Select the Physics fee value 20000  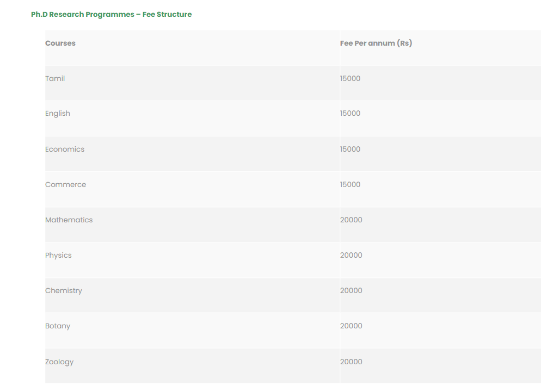coord(351,256)
